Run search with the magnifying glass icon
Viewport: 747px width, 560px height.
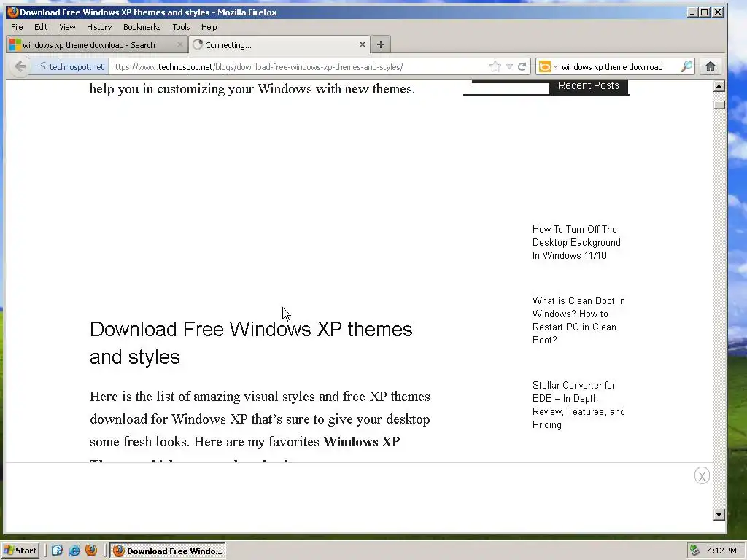[686, 66]
